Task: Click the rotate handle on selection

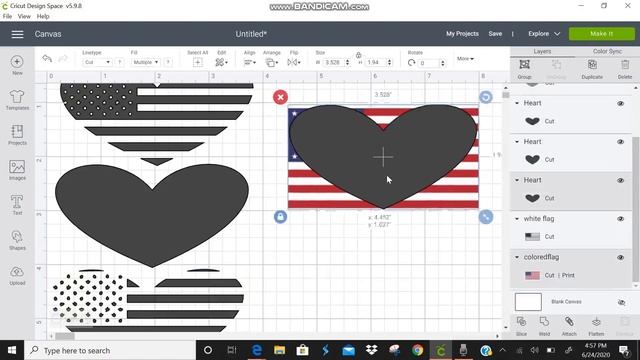Action: (x=486, y=97)
